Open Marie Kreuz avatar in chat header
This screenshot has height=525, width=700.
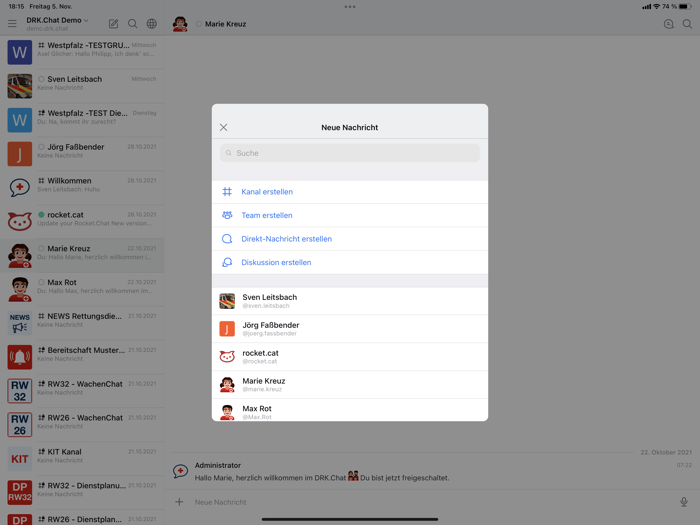180,24
